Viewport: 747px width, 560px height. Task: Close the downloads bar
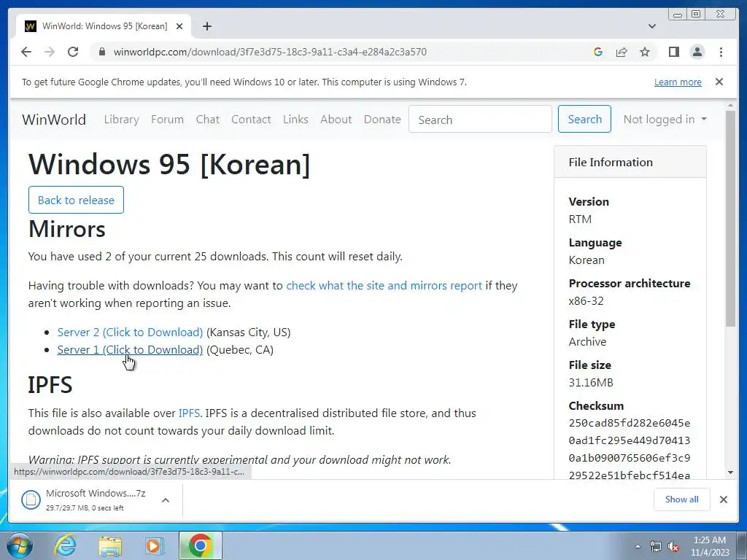pyautogui.click(x=724, y=499)
